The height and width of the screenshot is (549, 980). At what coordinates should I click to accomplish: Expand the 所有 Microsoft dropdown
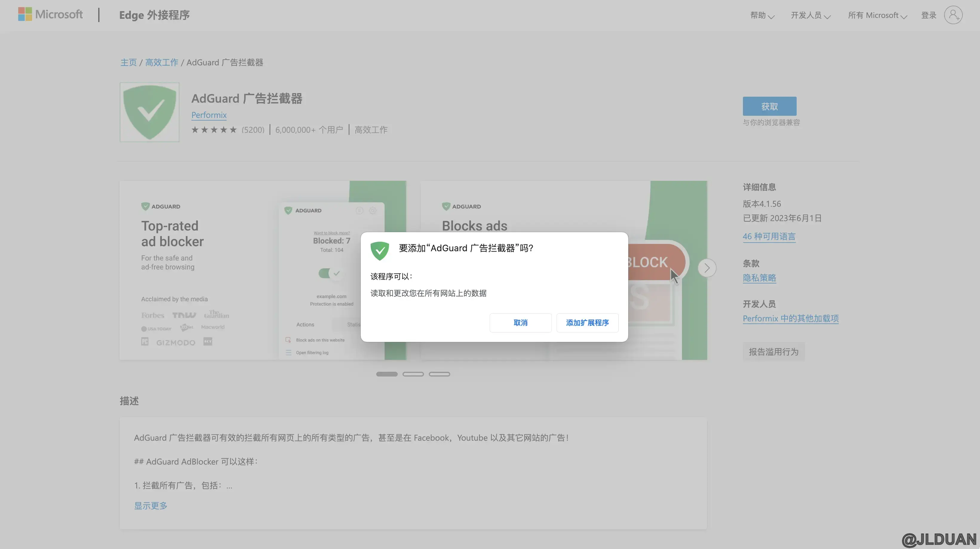pos(877,15)
